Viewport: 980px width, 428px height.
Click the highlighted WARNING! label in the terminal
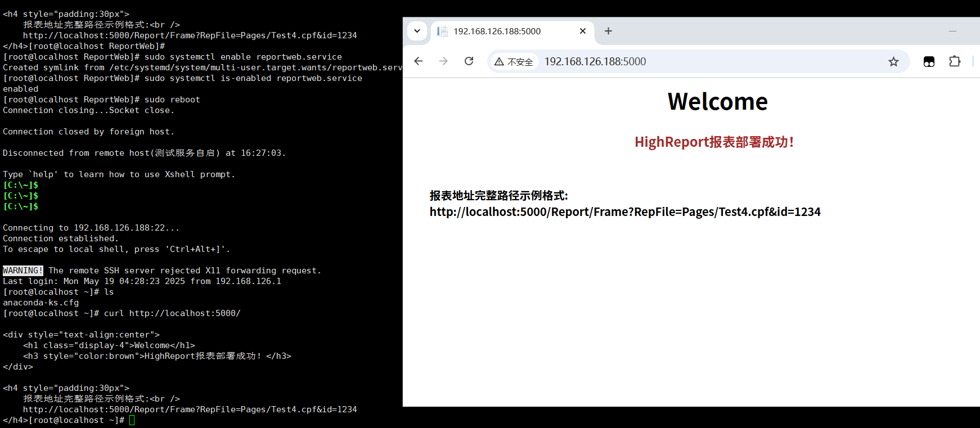(x=23, y=271)
